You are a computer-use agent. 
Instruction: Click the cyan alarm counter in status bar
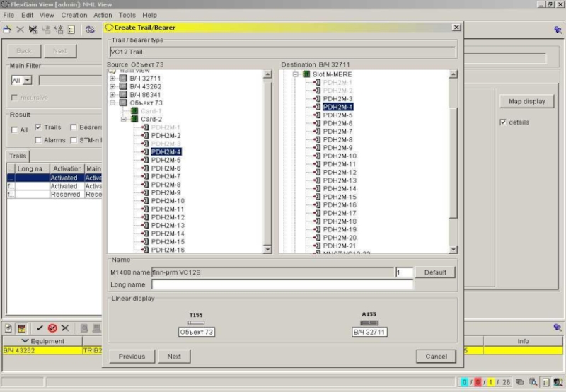click(x=464, y=382)
